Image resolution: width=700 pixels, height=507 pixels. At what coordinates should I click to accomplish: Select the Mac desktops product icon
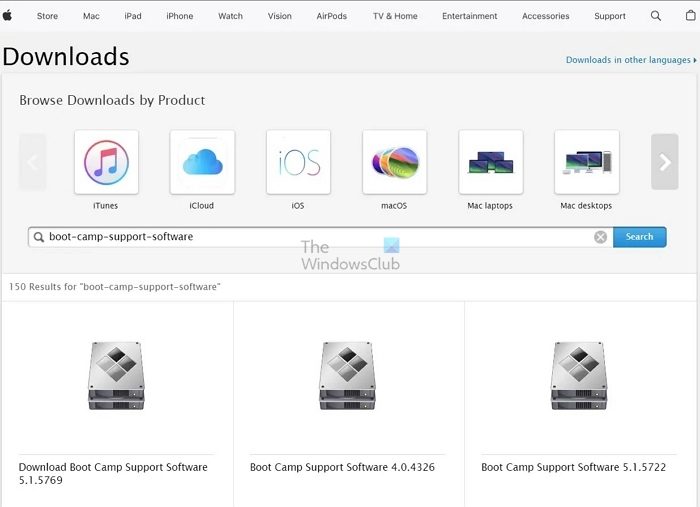click(587, 162)
